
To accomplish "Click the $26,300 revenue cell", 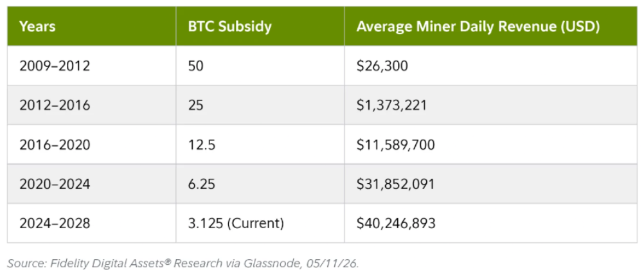I will (x=491, y=66).
